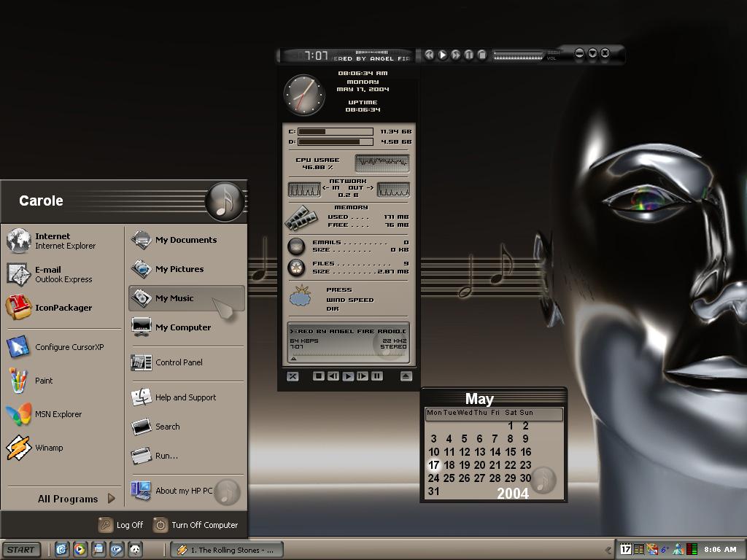Click the eject button on the widget
Screen dimensions: 747x560
406,376
